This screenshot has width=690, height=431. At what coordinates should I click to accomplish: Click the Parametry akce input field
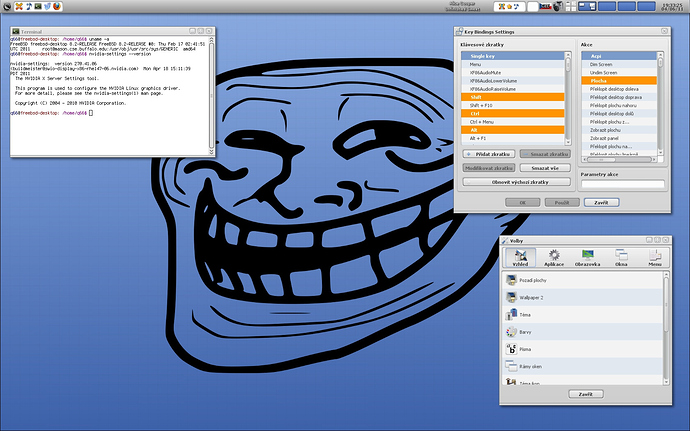pyautogui.click(x=622, y=184)
